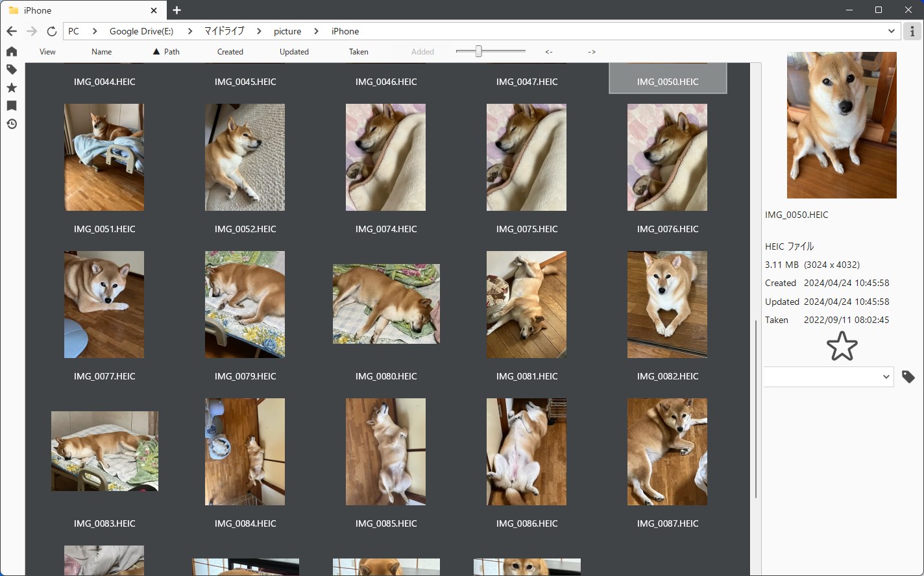This screenshot has height=576, width=924.
Task: Click the forward navigation arrow
Action: pos(32,31)
